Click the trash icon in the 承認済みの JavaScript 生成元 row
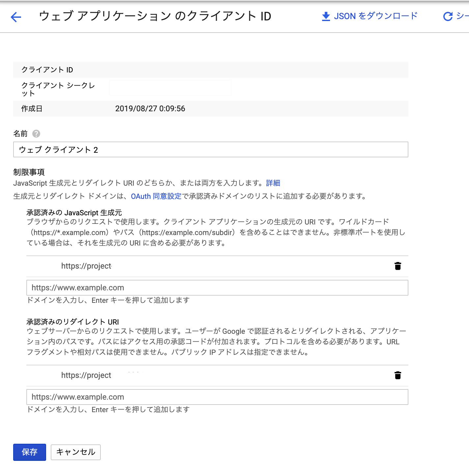Screen dimensions: 469x476 coord(398,266)
